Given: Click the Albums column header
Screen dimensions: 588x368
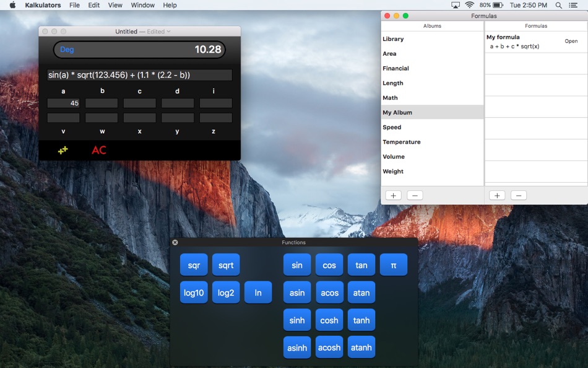Looking at the screenshot, I should click(433, 26).
